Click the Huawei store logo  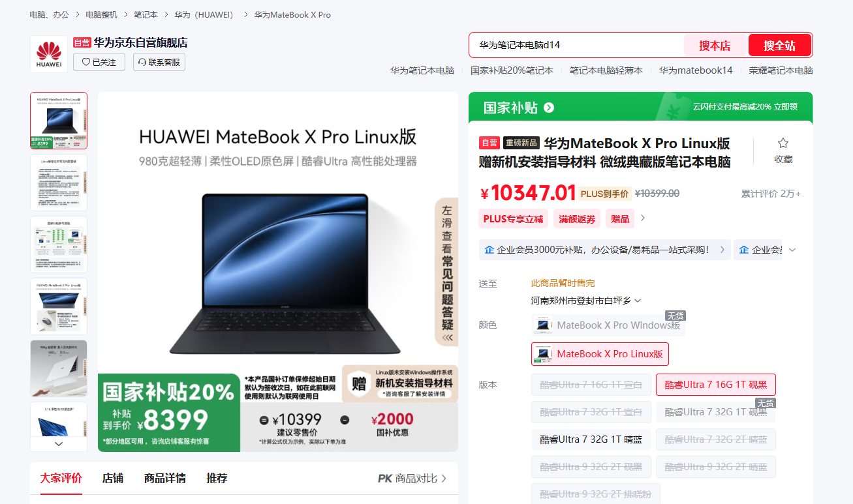pos(49,53)
